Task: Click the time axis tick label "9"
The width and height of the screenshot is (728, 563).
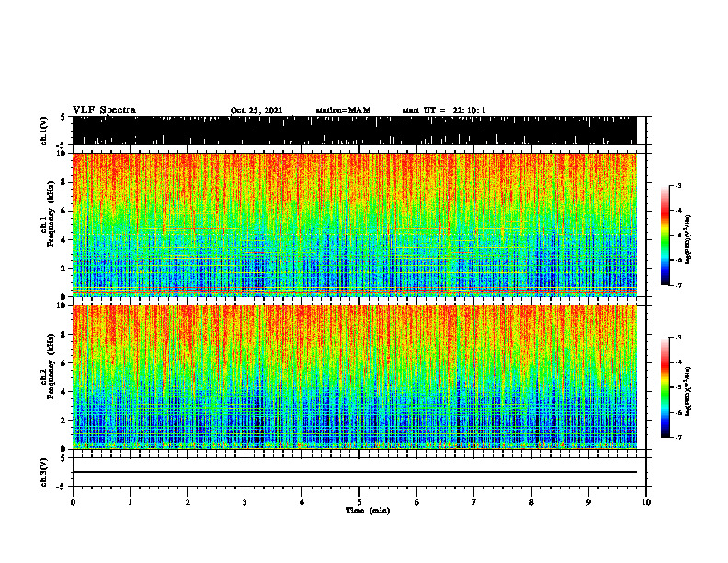Action: point(588,502)
